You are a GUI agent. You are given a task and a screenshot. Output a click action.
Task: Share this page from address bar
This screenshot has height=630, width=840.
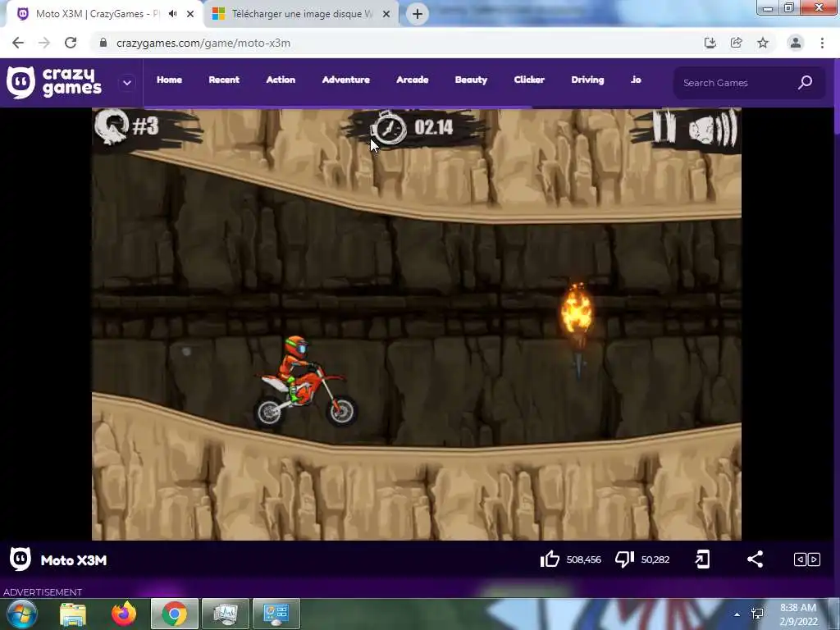737,43
